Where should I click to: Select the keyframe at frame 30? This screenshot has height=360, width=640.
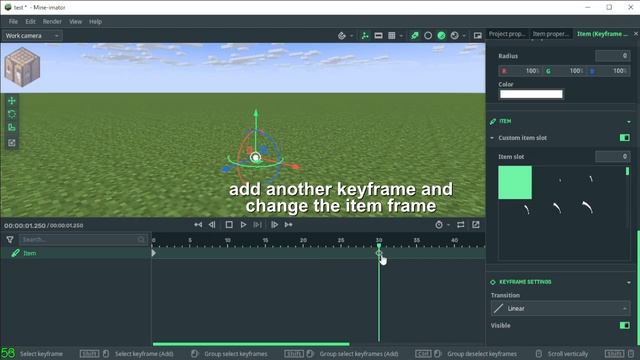[379, 253]
